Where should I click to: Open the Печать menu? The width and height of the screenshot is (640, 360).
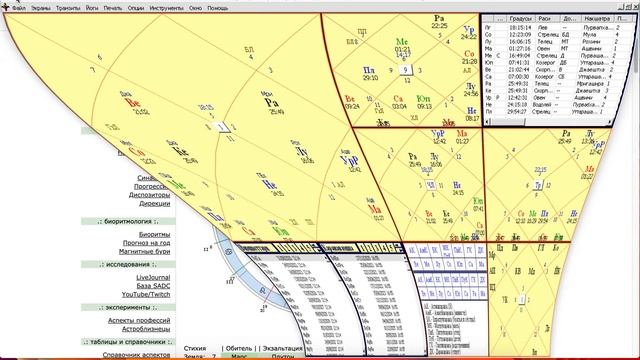click(113, 8)
